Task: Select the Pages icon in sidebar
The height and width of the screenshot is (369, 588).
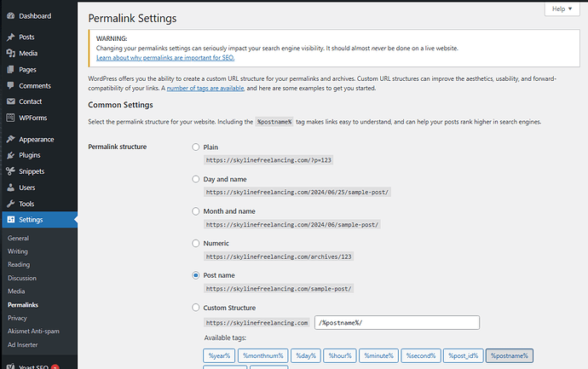Action: click(x=9, y=69)
